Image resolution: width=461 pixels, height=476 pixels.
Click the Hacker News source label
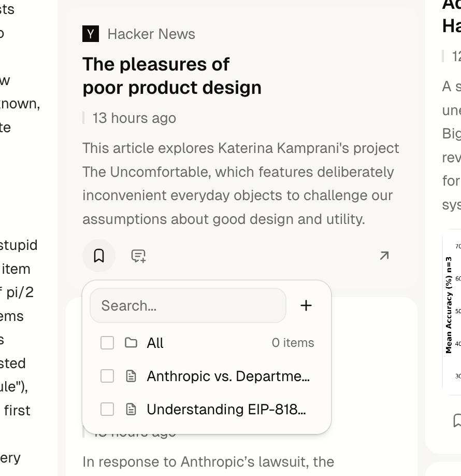point(151,34)
